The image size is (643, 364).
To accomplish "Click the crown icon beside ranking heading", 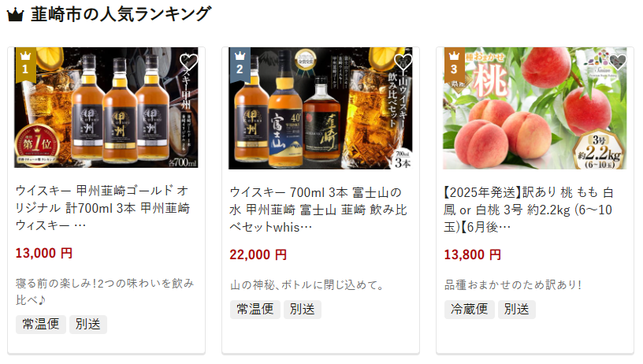I will (15, 15).
